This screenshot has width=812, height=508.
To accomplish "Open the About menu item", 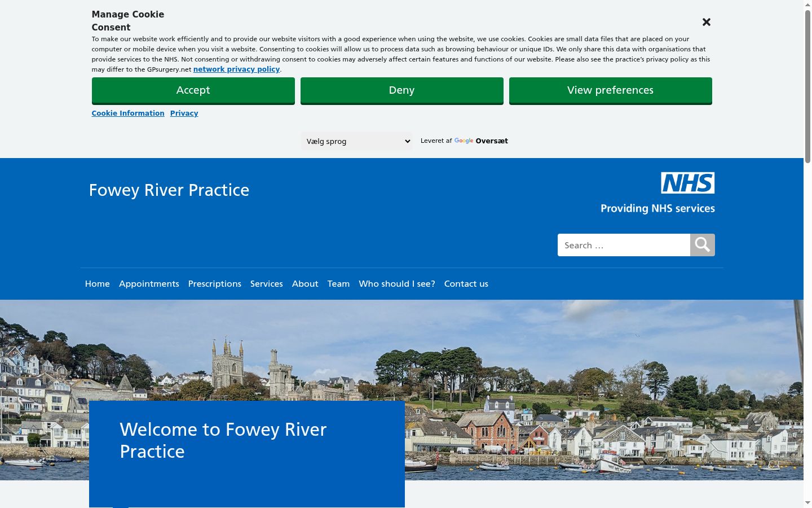I will point(305,284).
